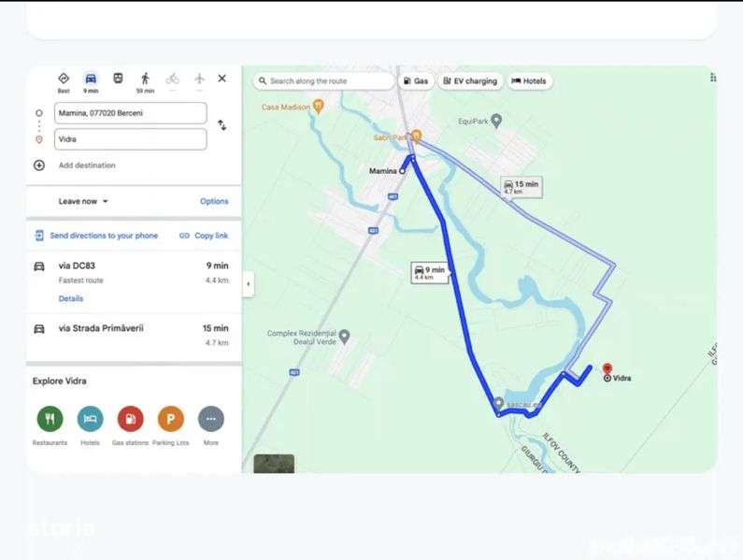Viewport: 743px width, 560px height.
Task: Open Details for the DC83 route
Action: tap(71, 298)
